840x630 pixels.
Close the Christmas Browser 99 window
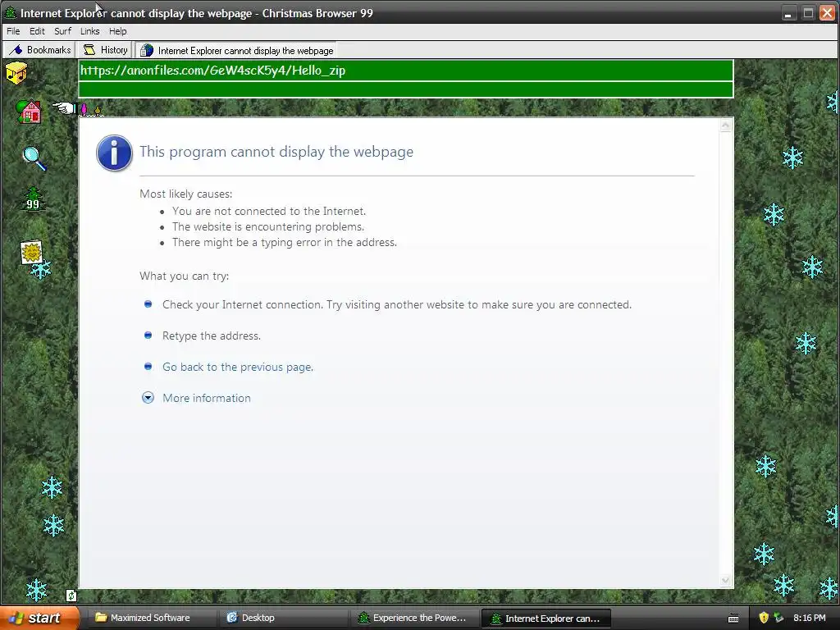[828, 13]
